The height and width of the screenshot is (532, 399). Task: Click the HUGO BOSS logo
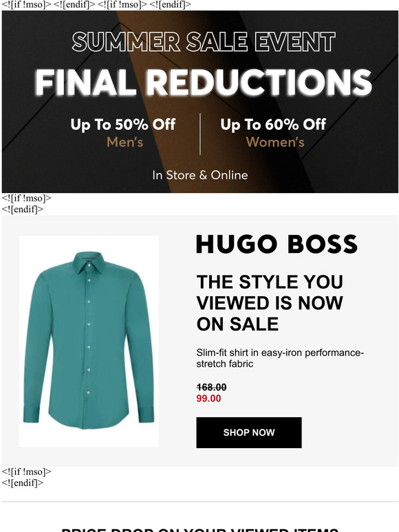coord(277,244)
